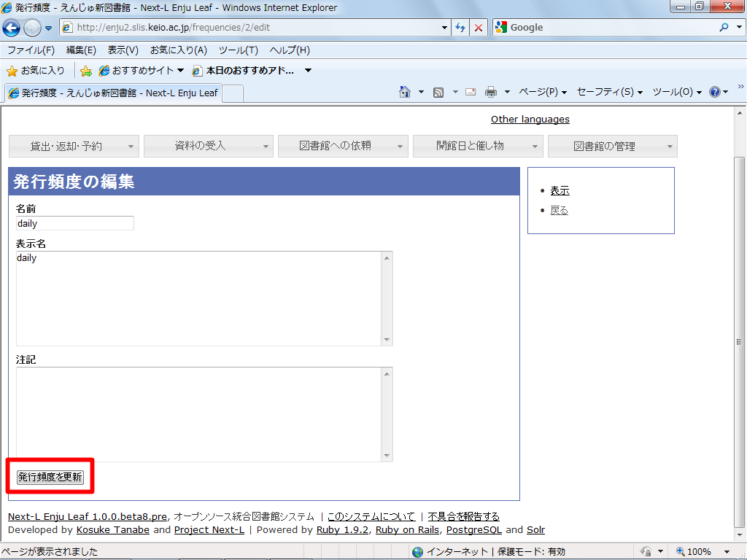747x560 pixels.
Task: Follow the 戻る link in the sidebar
Action: (559, 211)
